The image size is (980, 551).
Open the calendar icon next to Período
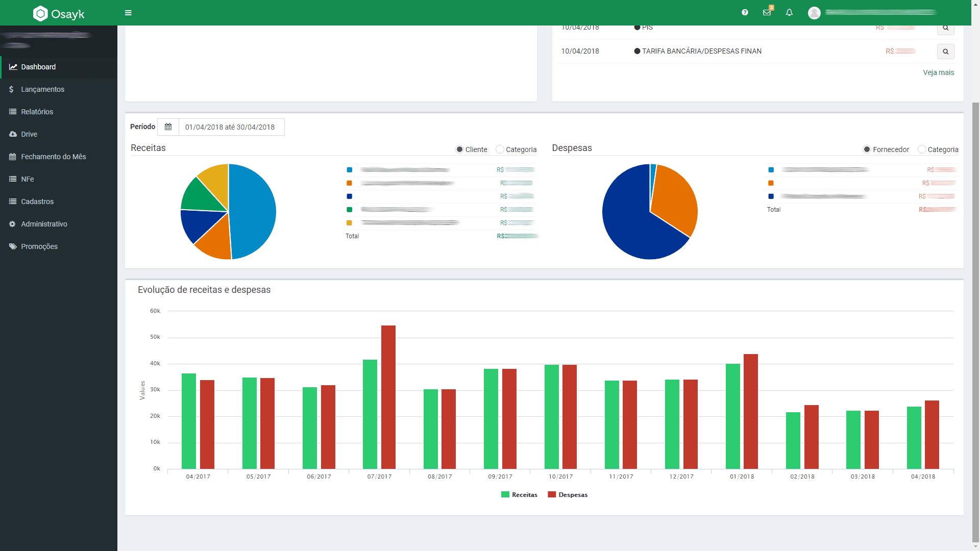[x=168, y=127]
